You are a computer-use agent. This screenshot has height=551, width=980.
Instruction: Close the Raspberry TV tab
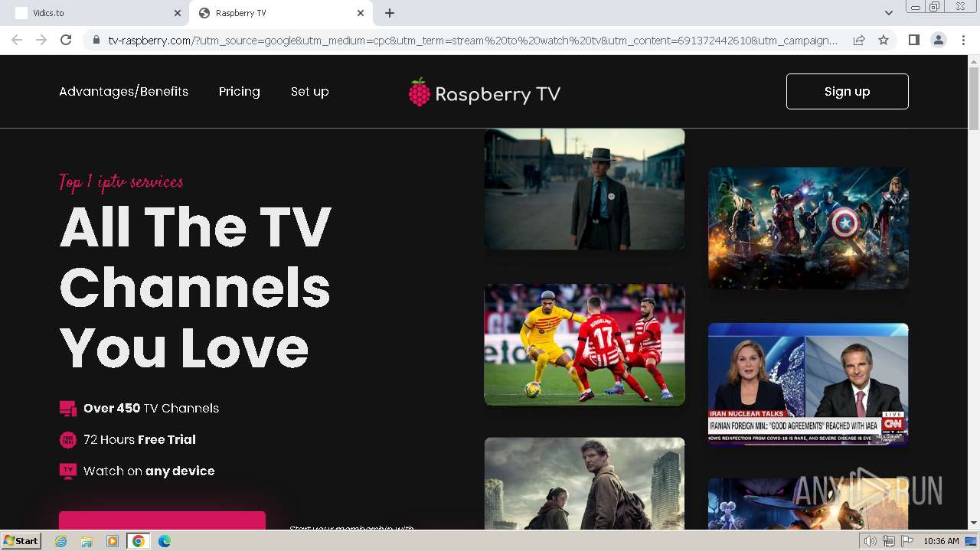point(361,13)
